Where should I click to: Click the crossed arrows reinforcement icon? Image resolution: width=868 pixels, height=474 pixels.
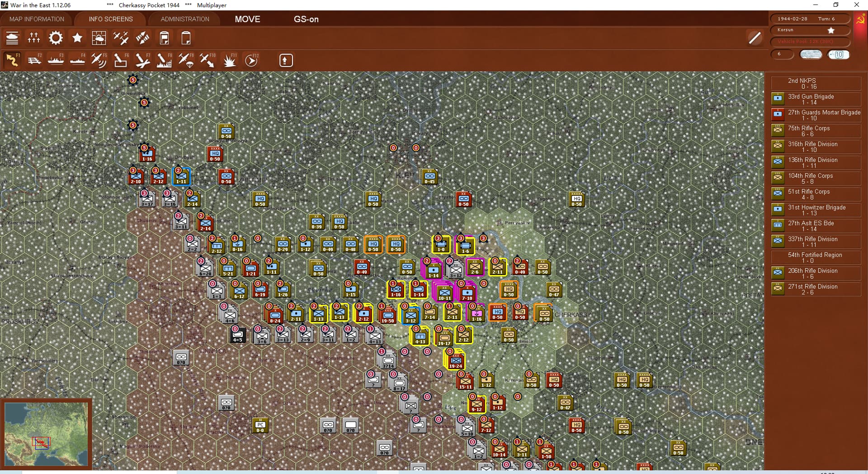pyautogui.click(x=142, y=38)
